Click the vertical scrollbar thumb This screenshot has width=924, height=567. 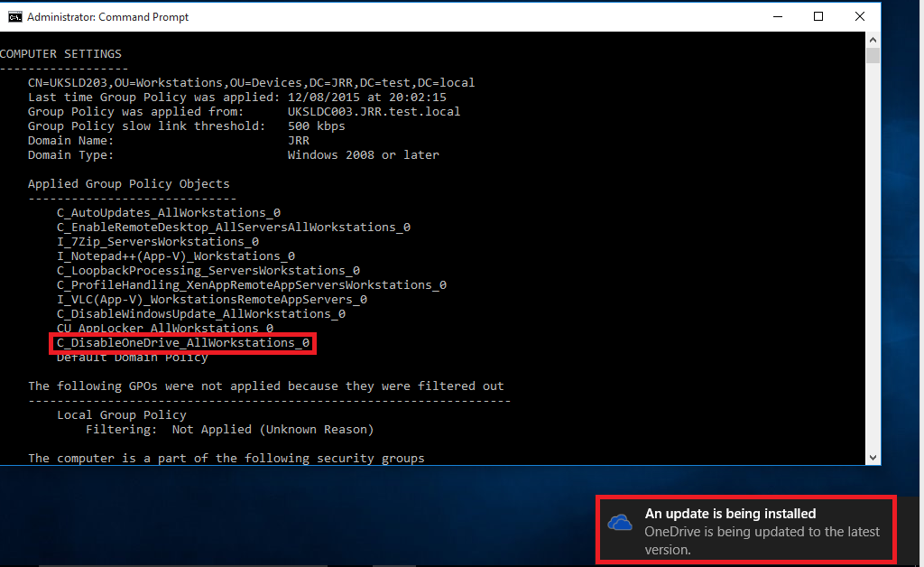[x=873, y=55]
